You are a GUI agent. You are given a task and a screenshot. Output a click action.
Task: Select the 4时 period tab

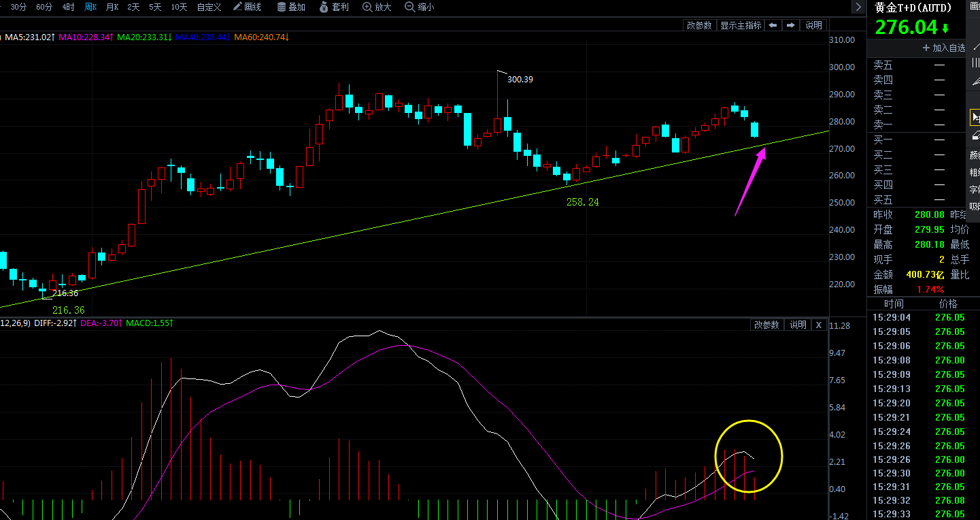tap(68, 7)
